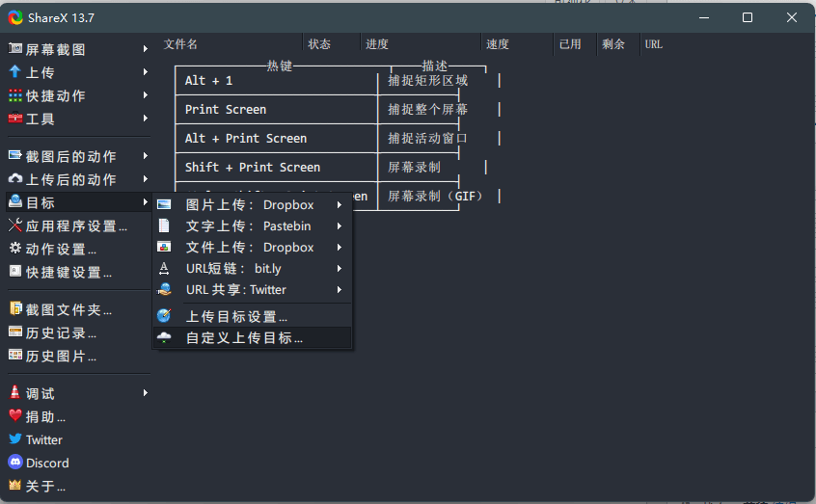The image size is (816, 504).
Task: Sort by the 文件名 column header
Action: tap(231, 44)
